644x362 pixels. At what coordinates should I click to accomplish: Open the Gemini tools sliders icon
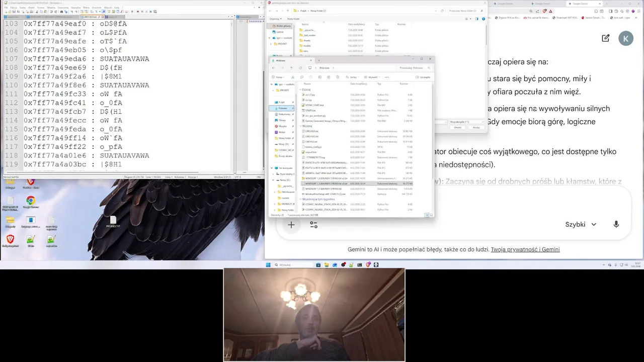pyautogui.click(x=313, y=225)
